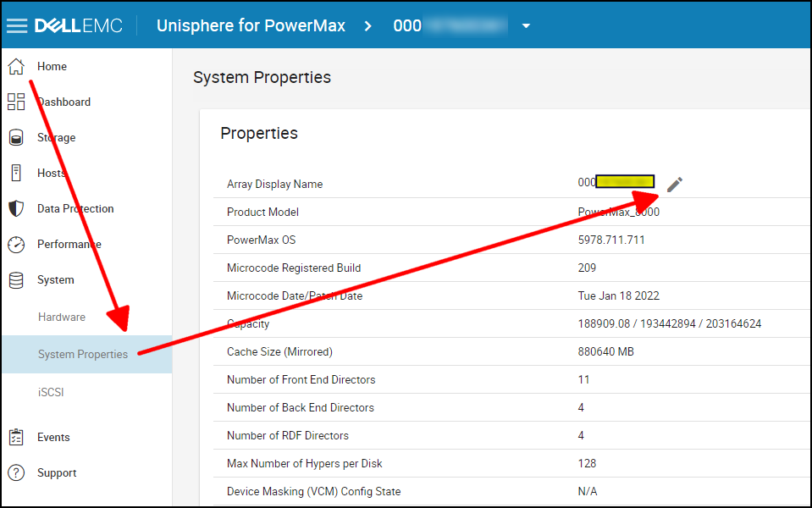Click the Storage disk icon

point(15,137)
